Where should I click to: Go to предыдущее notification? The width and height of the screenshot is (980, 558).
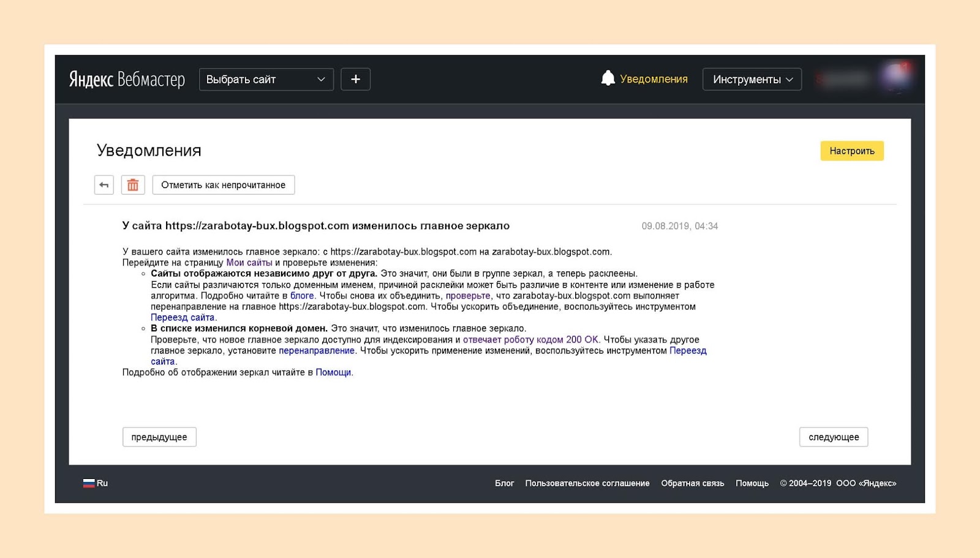click(x=159, y=437)
